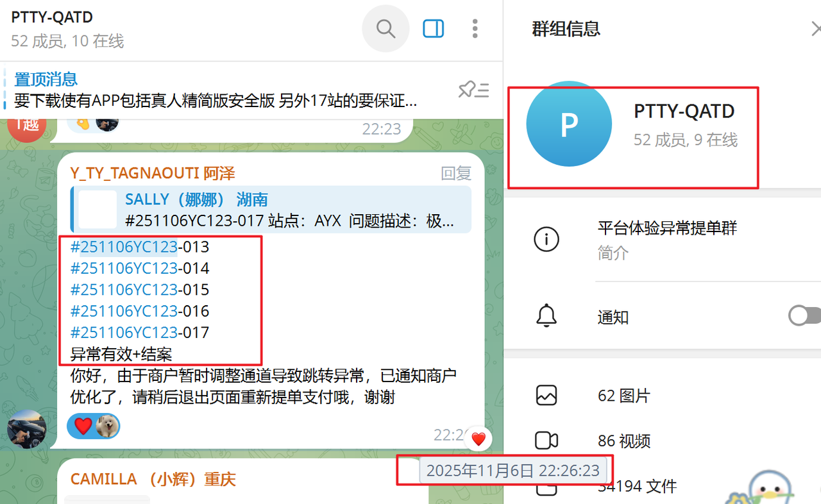Select the 62 图片 media row

(662, 396)
